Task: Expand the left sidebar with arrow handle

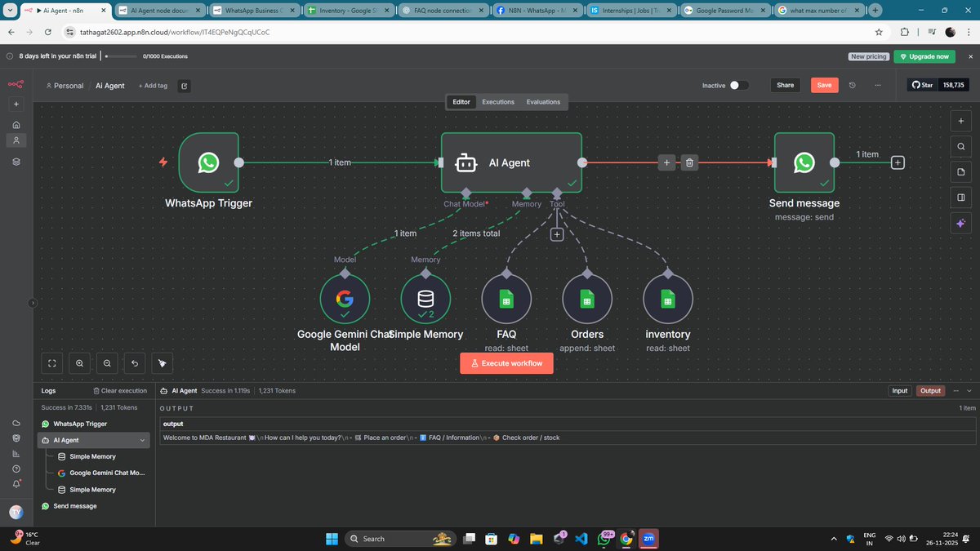Action: (33, 303)
